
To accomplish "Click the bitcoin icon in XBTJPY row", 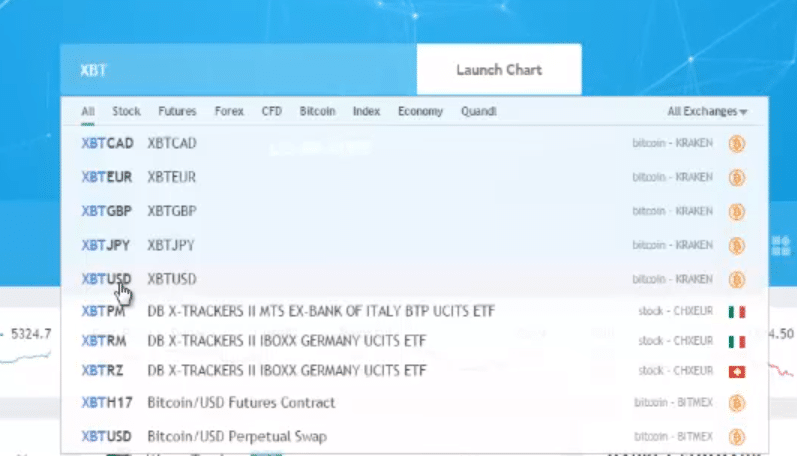I will (x=737, y=246).
